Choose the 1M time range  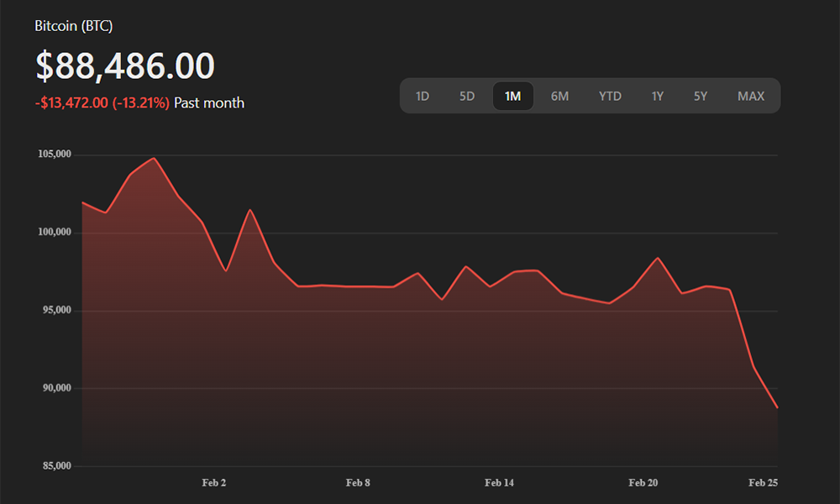tap(512, 96)
